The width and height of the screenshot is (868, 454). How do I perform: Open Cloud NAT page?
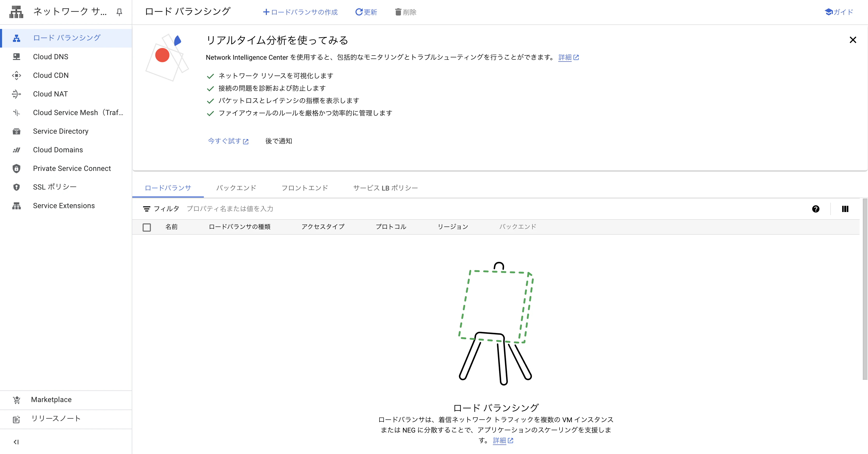pos(67,94)
